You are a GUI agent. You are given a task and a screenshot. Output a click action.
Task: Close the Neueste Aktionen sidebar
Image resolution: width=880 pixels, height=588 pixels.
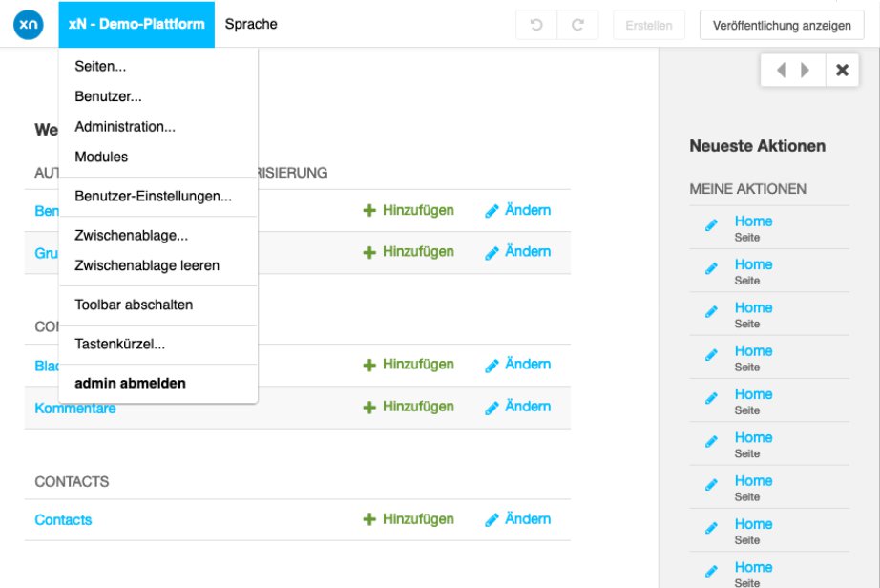[x=843, y=70]
